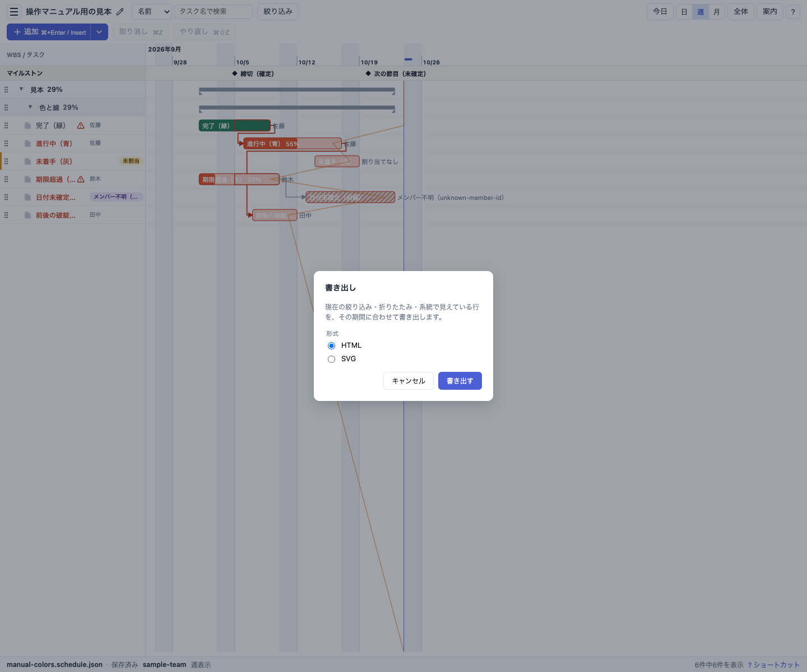The height and width of the screenshot is (672, 807).
Task: Click the 進行中（青） 55% progress bar
Action: pos(293,144)
